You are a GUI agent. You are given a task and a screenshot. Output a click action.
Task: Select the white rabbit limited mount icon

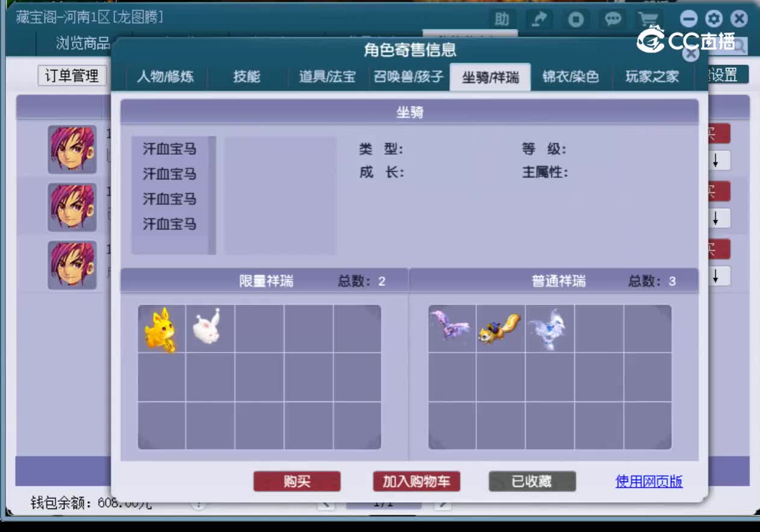click(209, 329)
